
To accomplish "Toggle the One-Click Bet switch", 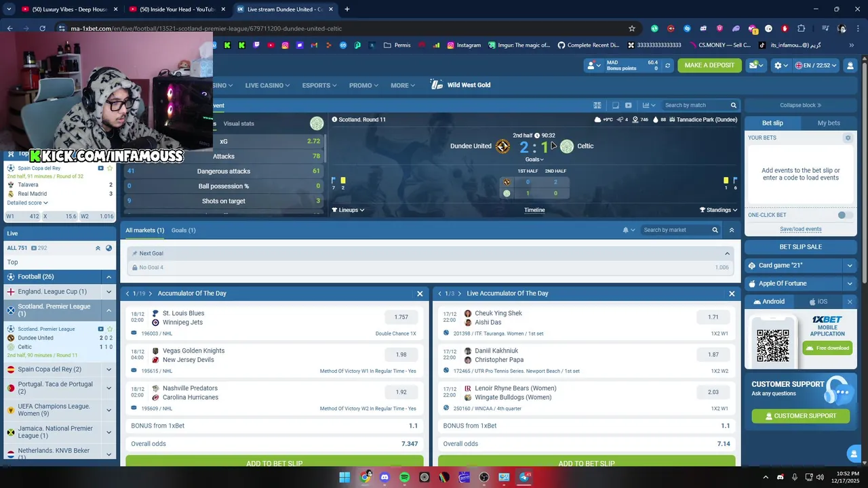I will (845, 215).
